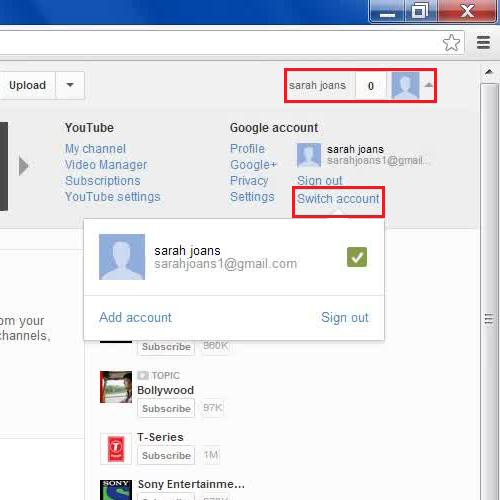Click the TOPIC label icon above Bollywood
The height and width of the screenshot is (500, 500).
pos(143,375)
